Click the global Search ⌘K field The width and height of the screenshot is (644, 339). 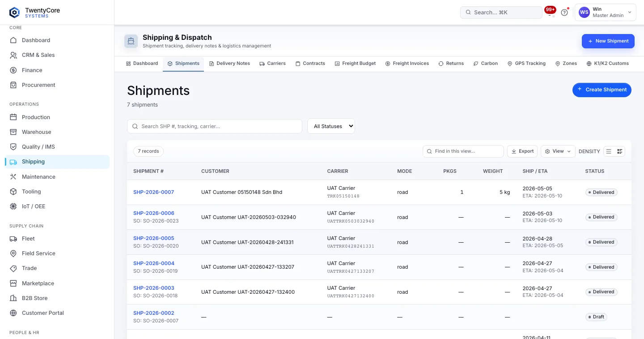[x=501, y=13]
